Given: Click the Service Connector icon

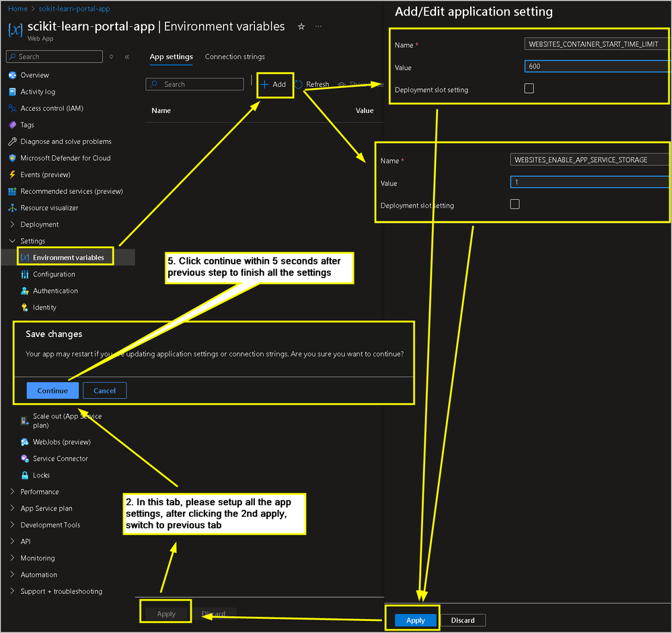Looking at the screenshot, I should click(25, 459).
